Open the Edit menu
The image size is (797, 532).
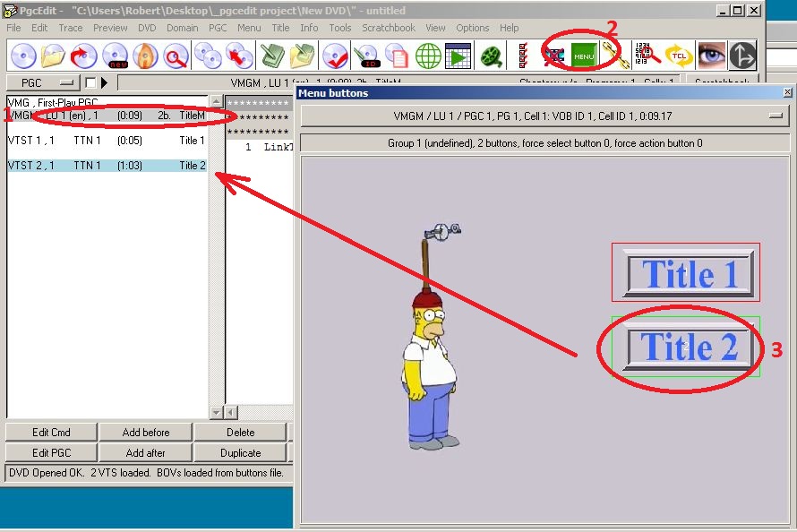39,28
